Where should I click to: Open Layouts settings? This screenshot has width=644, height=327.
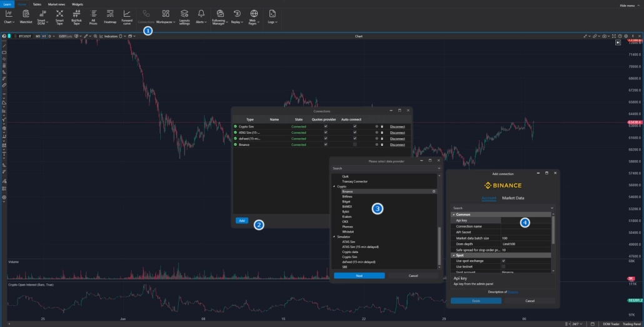(x=184, y=18)
